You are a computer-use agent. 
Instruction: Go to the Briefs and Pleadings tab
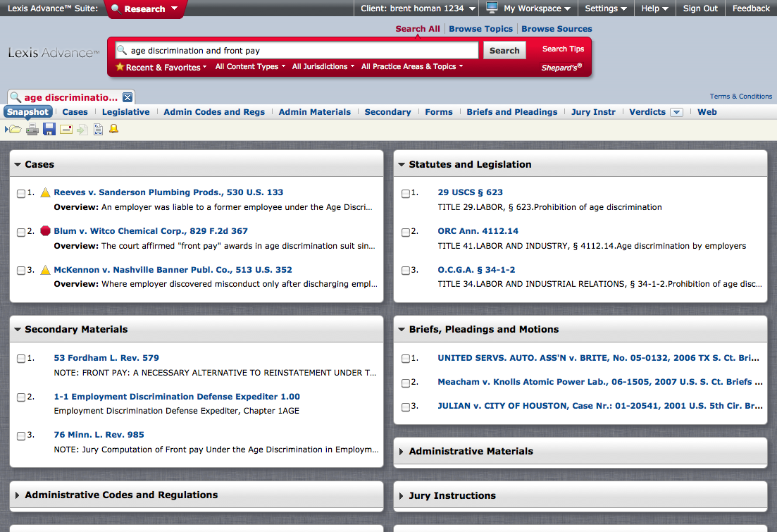512,112
